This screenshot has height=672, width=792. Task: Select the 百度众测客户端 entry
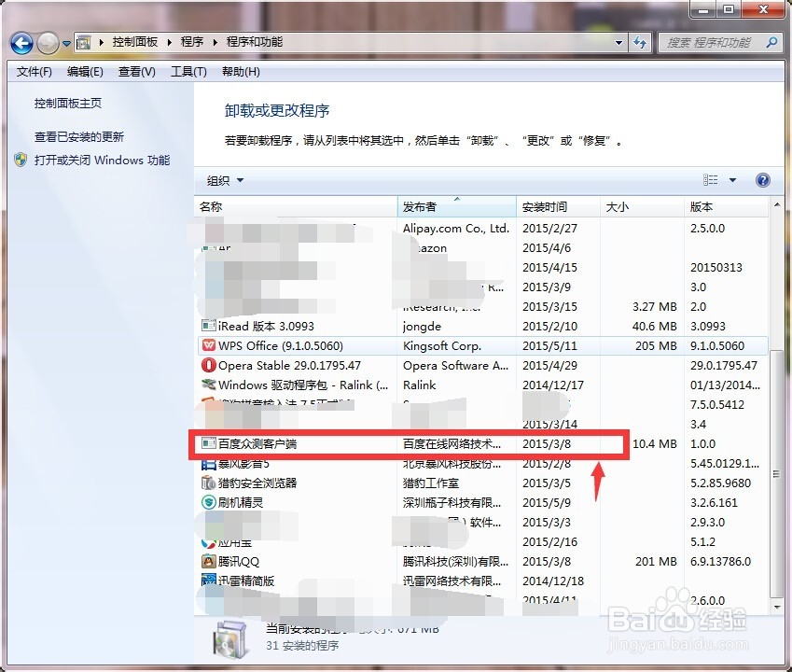click(482, 444)
